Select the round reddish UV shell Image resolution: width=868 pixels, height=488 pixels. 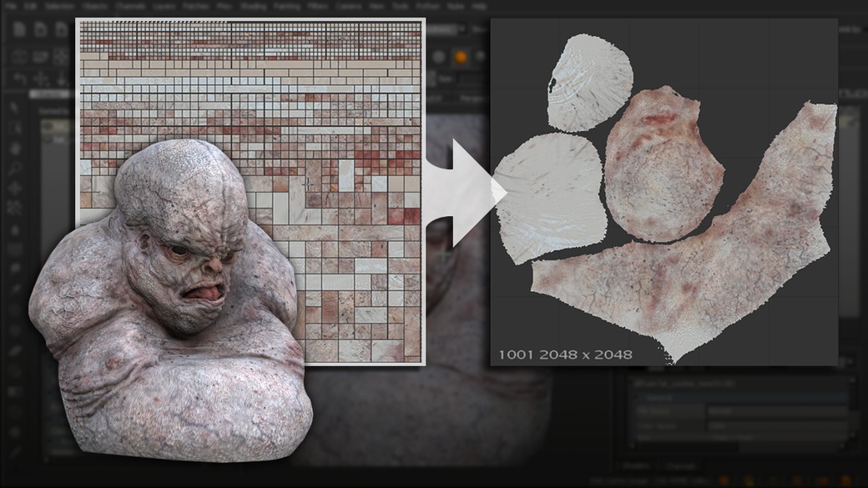coord(664,165)
